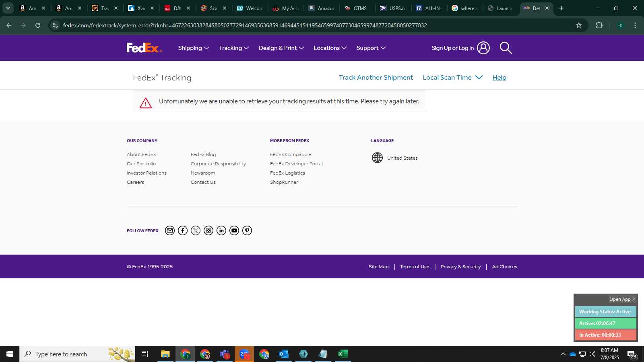644x362 pixels.
Task: Click the taskbar clock showing 8:07 AM
Action: pos(609,354)
